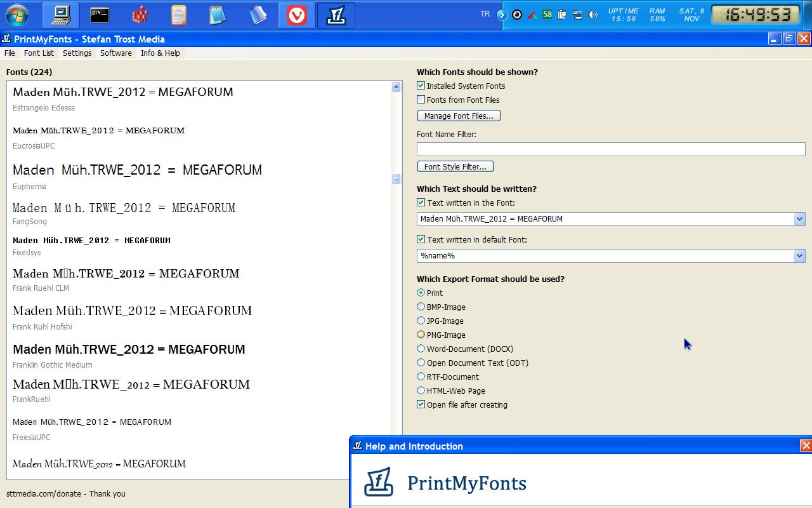Open the blue notepad taskbar icon
The width and height of the screenshot is (812, 508).
coord(219,15)
